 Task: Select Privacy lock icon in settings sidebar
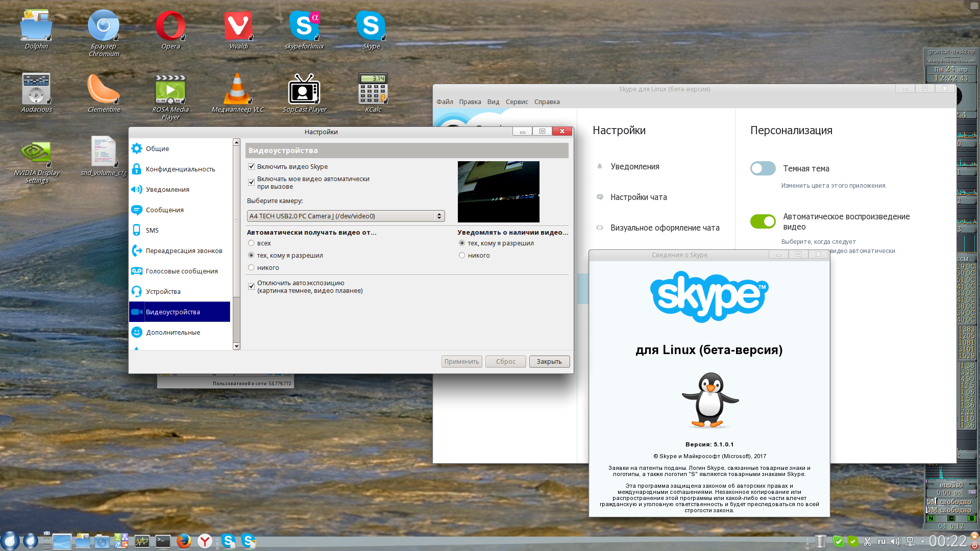coord(136,169)
